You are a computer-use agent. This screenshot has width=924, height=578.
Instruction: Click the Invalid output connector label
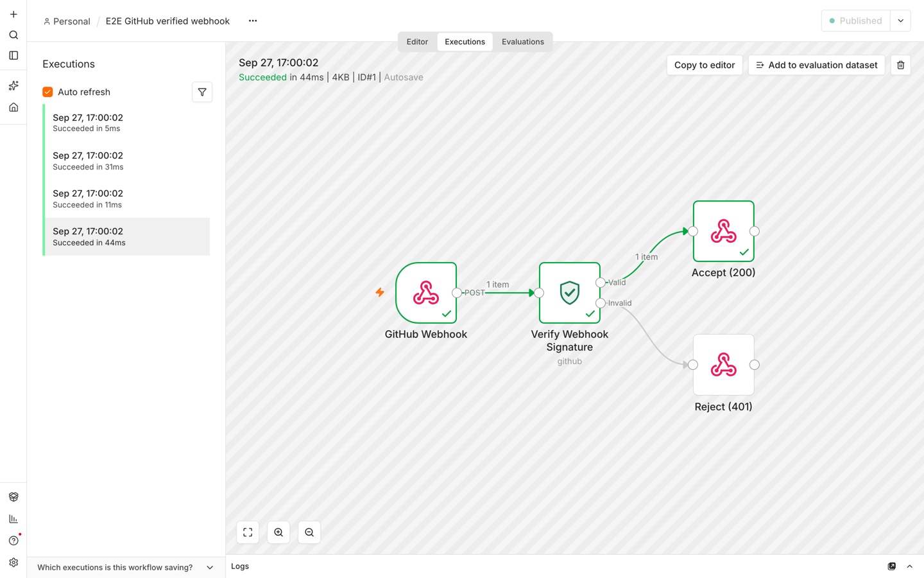tap(620, 303)
